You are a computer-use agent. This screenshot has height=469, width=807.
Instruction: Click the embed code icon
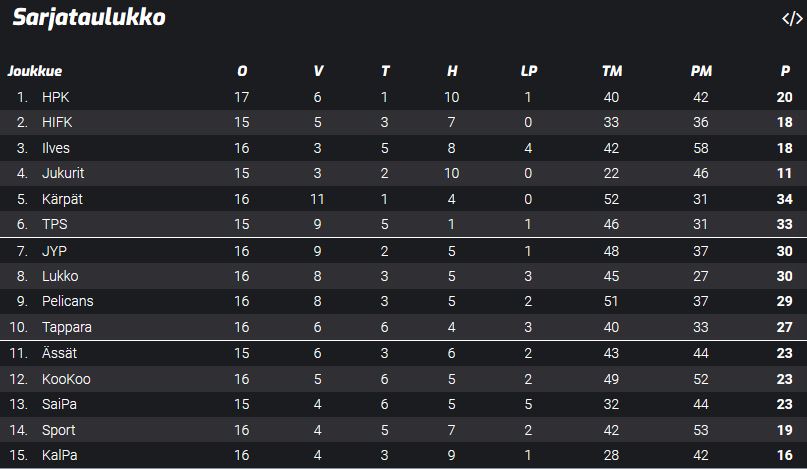pos(791,18)
